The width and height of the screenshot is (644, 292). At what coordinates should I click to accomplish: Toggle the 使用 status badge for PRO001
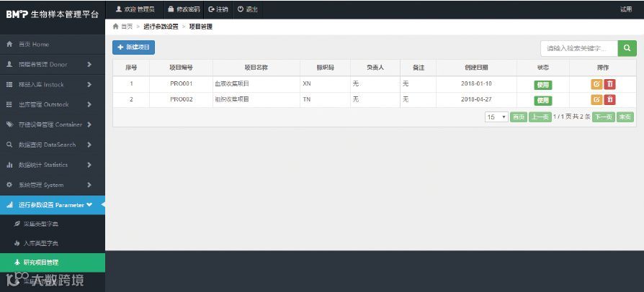pos(543,85)
